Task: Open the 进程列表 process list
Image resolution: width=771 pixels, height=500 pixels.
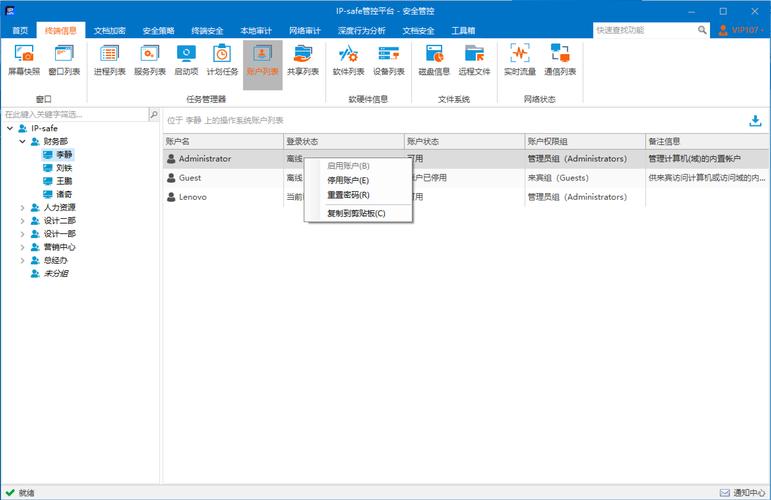Action: click(109, 60)
